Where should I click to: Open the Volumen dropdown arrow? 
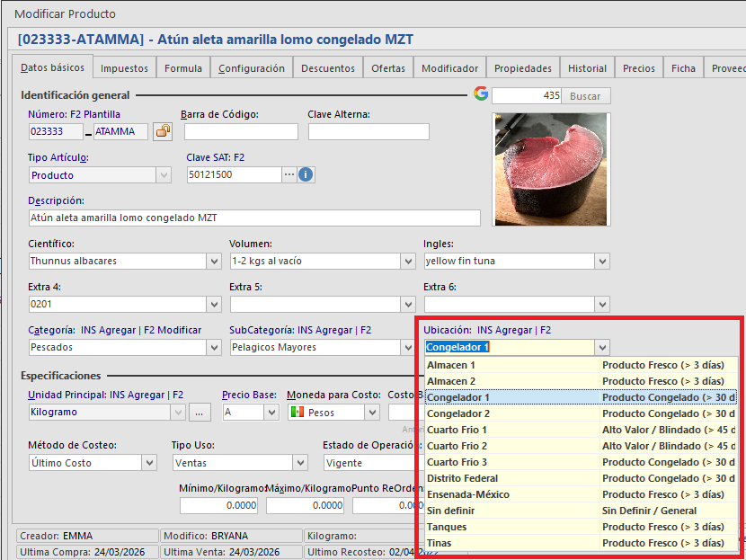[408, 262]
